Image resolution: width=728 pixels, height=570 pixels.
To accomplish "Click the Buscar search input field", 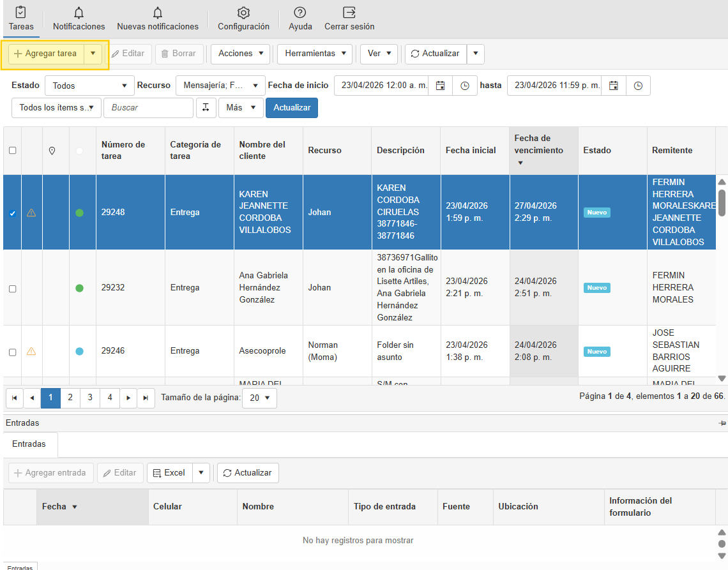I will [x=148, y=108].
